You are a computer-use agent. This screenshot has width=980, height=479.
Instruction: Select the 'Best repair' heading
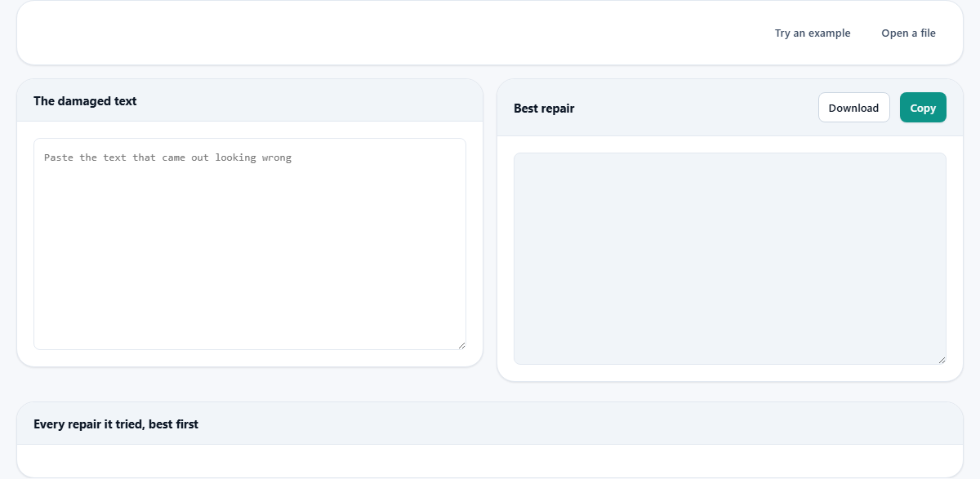click(x=544, y=108)
